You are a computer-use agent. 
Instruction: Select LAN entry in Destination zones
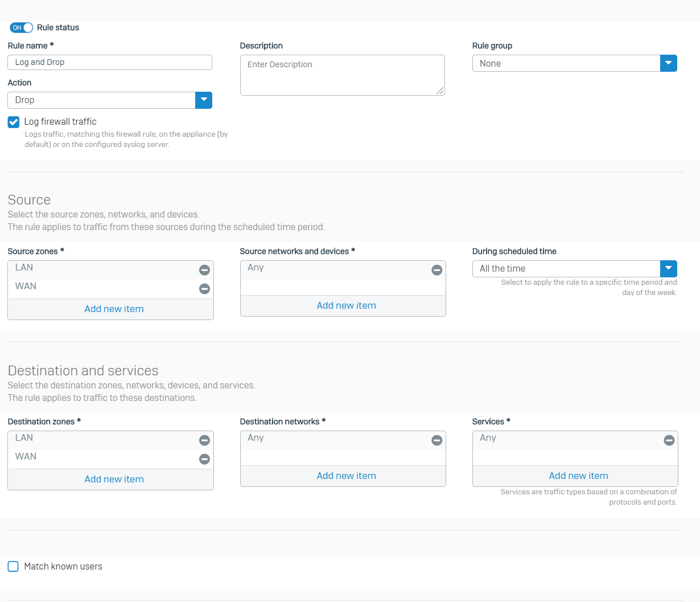point(110,440)
